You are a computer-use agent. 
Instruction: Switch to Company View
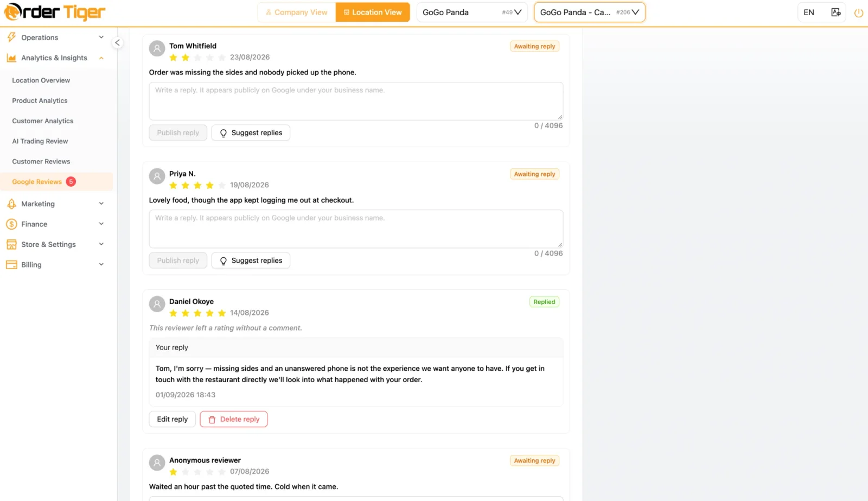[297, 12]
